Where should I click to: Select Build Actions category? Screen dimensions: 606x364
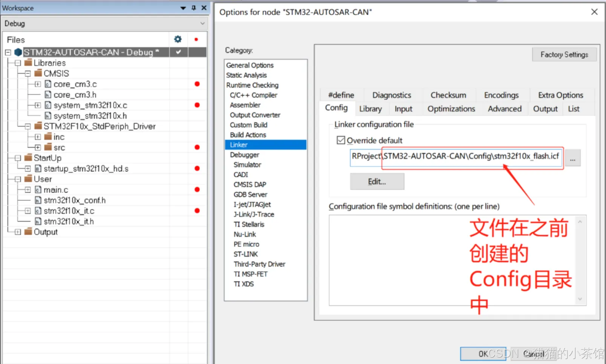coord(248,135)
